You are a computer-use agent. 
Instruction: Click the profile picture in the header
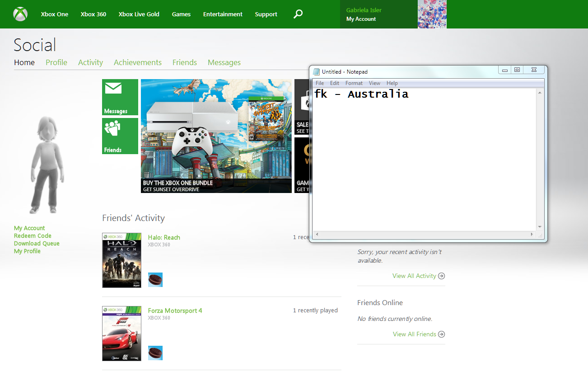432,14
